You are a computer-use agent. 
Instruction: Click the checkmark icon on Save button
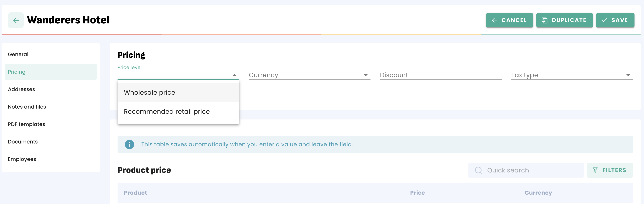click(604, 20)
